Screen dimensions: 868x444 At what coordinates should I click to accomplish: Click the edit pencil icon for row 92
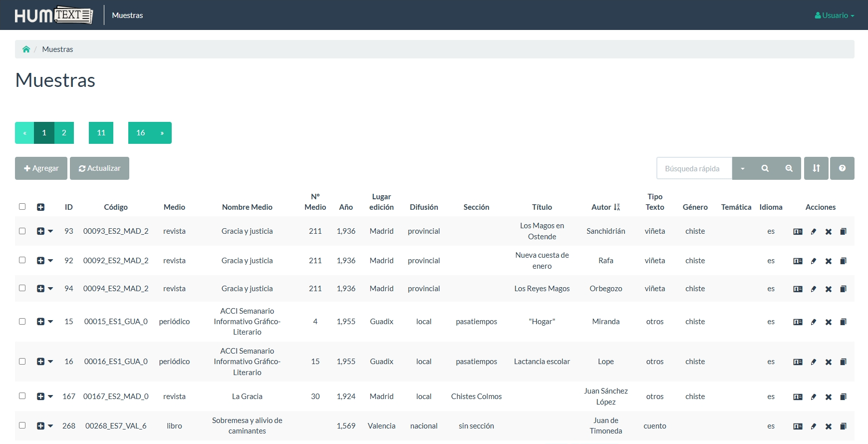coord(813,261)
